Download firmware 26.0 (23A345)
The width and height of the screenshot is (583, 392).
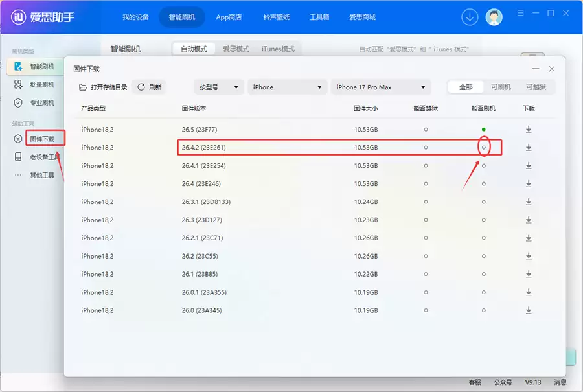(x=529, y=310)
